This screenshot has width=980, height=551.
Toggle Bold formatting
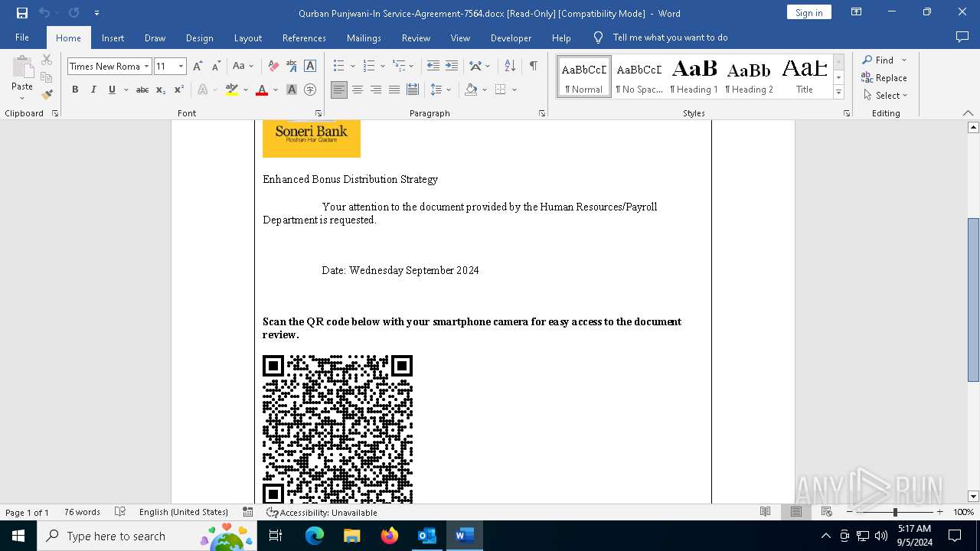click(x=75, y=90)
